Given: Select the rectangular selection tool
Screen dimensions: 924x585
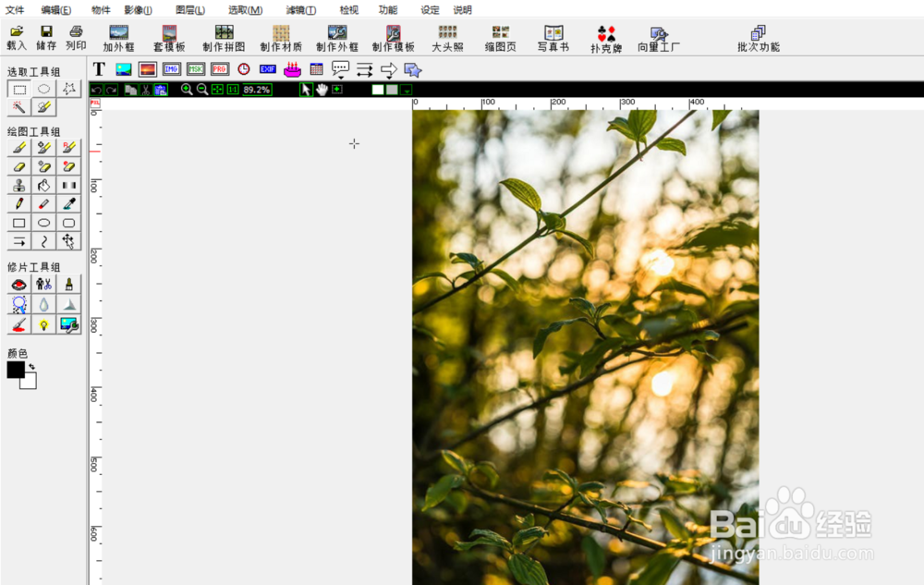Looking at the screenshot, I should [19, 90].
